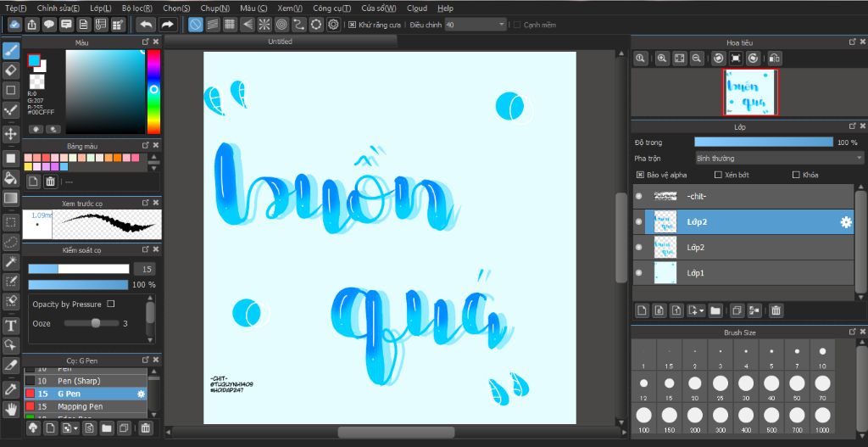Choose brush size 1000 preset
The image size is (868, 447).
click(822, 419)
